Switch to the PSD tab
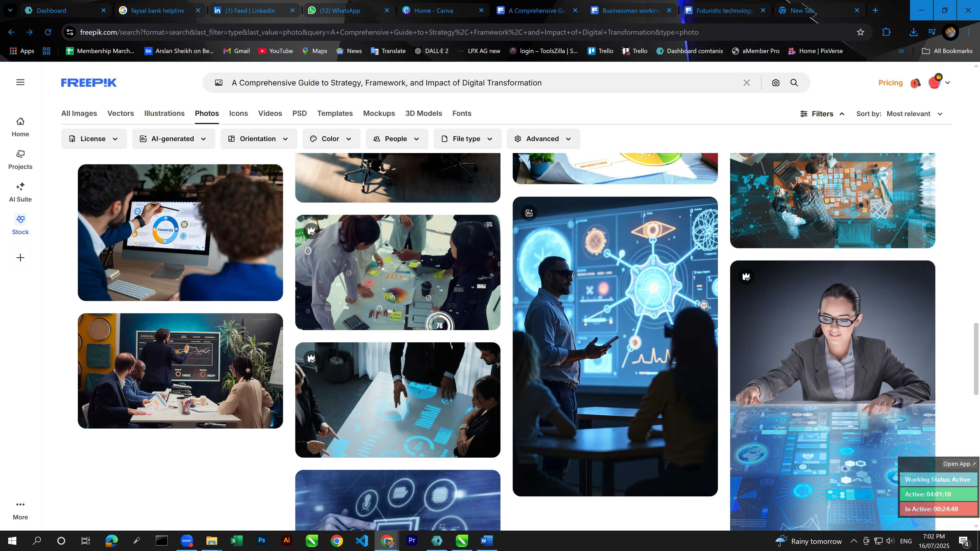Viewport: 980px width, 551px height. [299, 113]
